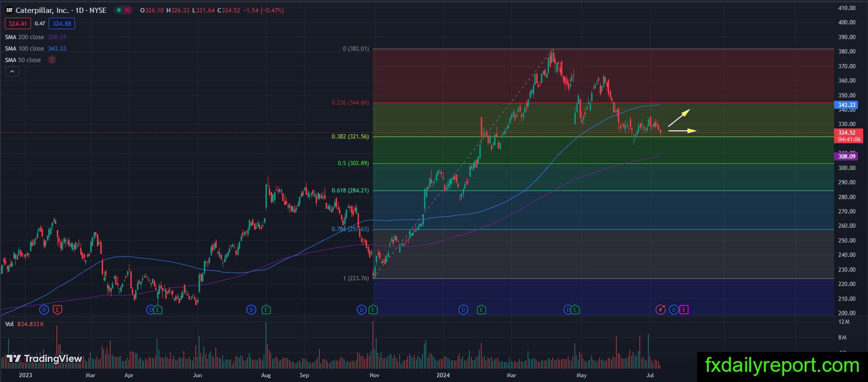
Task: Open the earnings E marker in April 2023
Action: point(158,310)
